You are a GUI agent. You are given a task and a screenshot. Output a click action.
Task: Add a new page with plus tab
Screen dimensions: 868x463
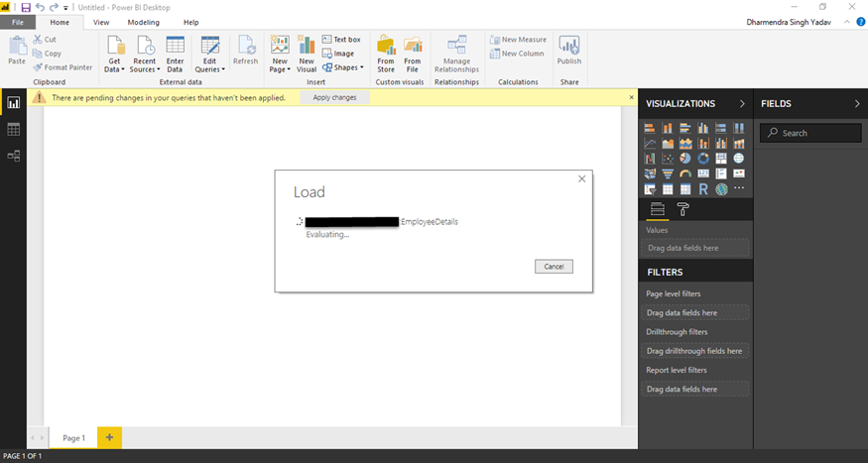tap(109, 437)
